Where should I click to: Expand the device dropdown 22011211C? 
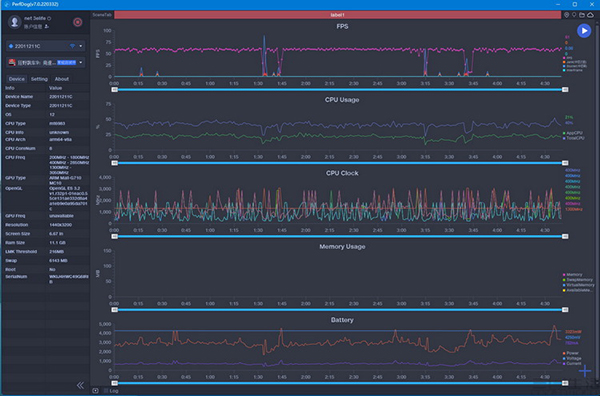[46, 46]
